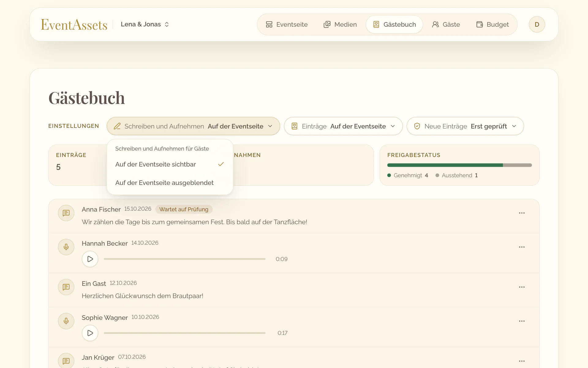Click Sophie Wagner's microphone icon
588x368 pixels.
tap(66, 321)
